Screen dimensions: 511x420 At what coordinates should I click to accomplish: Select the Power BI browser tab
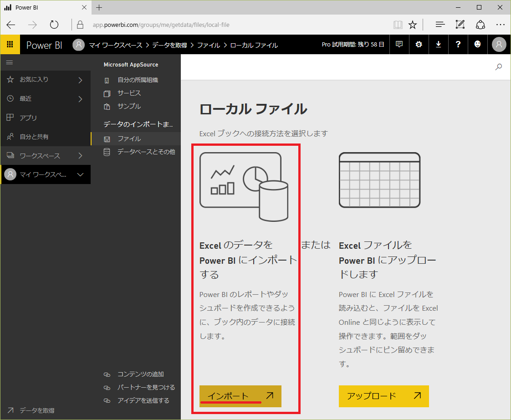click(46, 7)
